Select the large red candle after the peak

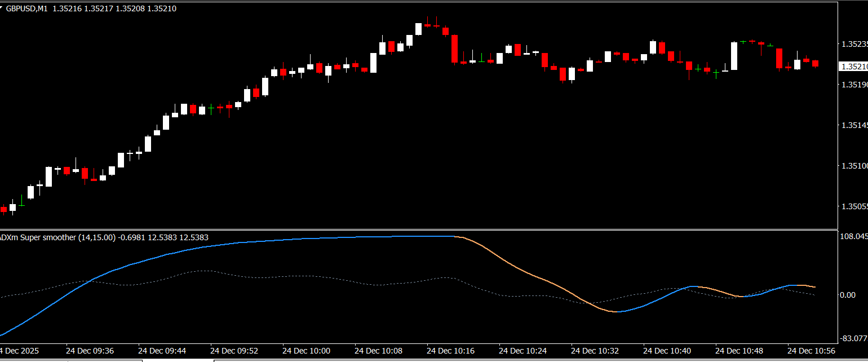coord(454,49)
